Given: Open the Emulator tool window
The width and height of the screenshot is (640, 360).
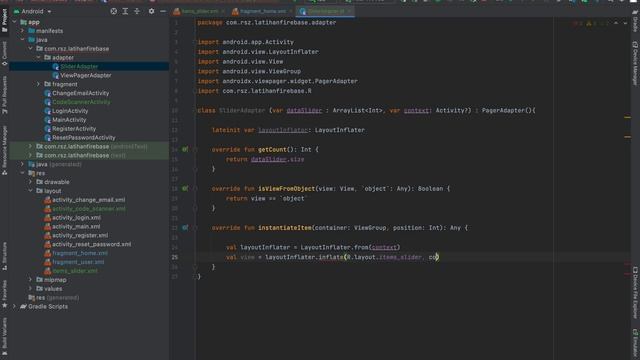Looking at the screenshot, I should pyautogui.click(x=635, y=343).
